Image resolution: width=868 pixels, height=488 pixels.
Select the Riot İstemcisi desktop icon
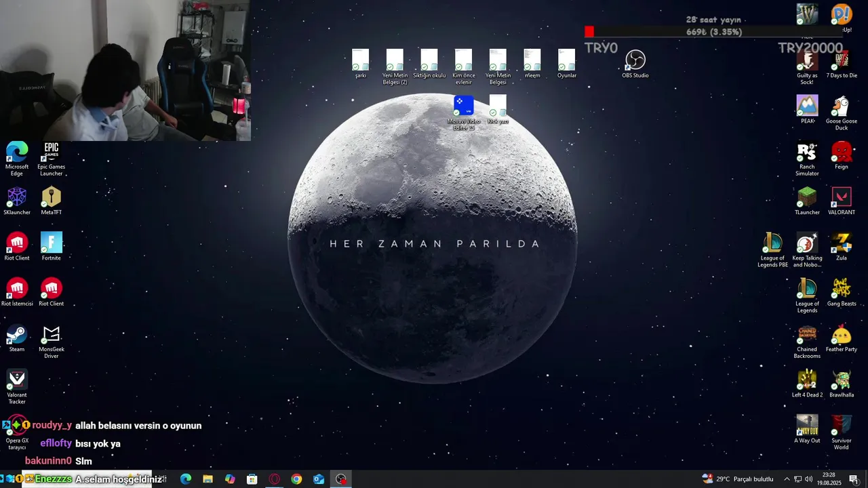17,292
